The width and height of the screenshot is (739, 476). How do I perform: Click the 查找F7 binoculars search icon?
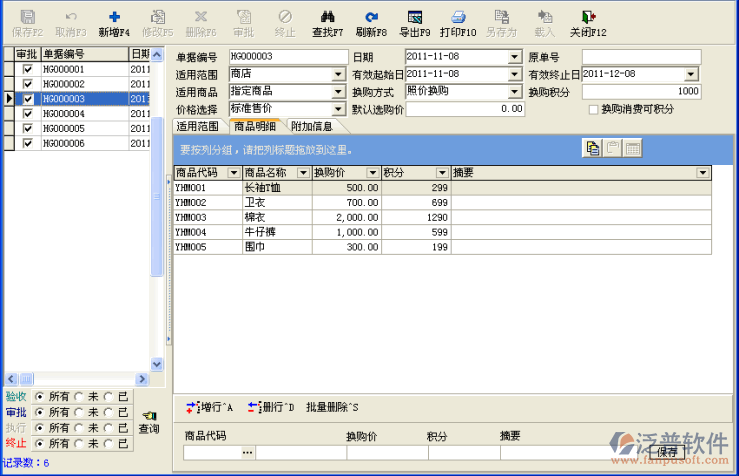[x=326, y=17]
